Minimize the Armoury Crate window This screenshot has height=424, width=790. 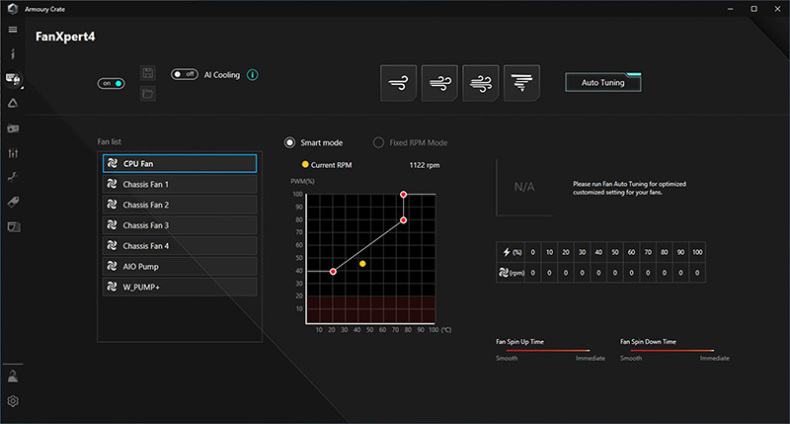731,9
